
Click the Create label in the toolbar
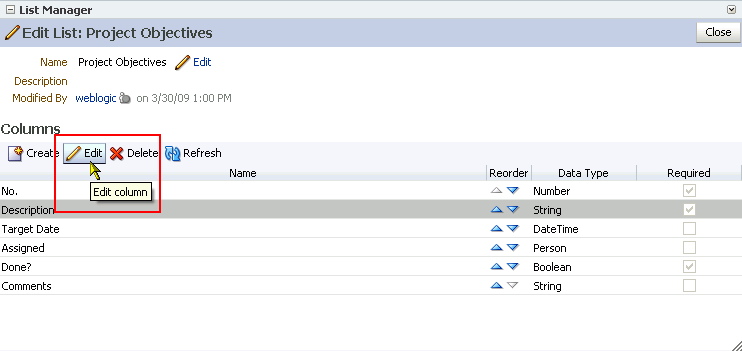tap(42, 153)
